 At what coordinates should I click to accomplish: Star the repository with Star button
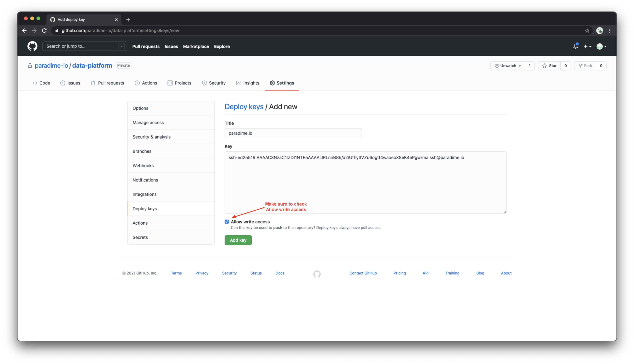pos(549,66)
